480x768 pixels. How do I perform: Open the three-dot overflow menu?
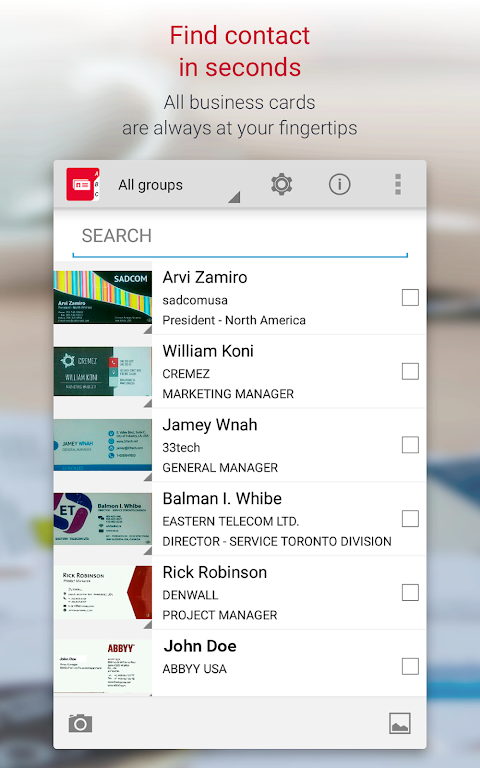[x=398, y=184]
